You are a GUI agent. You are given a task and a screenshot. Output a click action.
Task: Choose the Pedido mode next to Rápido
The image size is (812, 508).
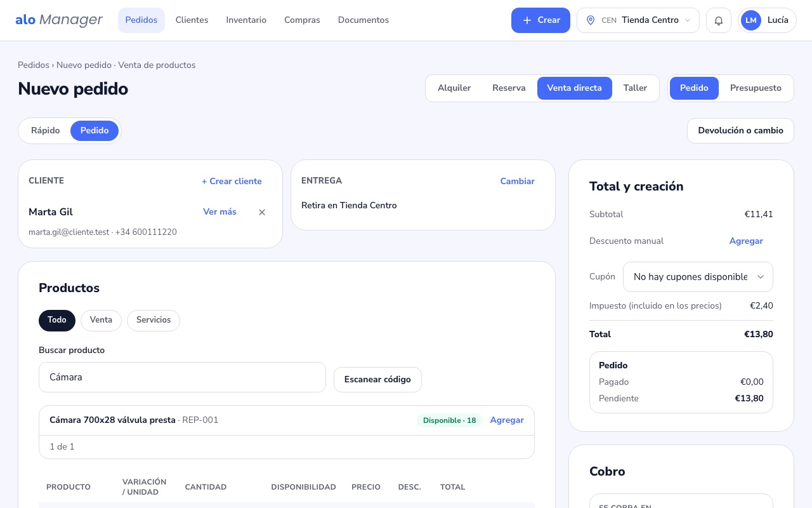(95, 131)
